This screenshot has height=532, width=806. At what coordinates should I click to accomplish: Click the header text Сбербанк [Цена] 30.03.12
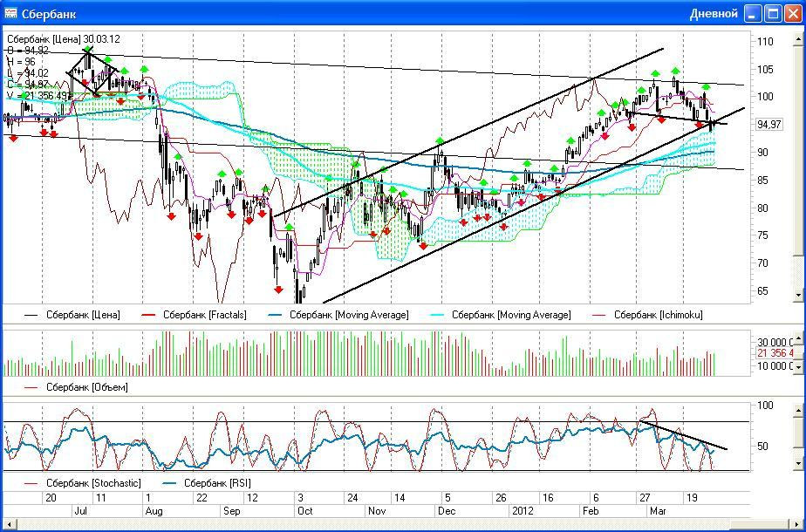(63, 39)
